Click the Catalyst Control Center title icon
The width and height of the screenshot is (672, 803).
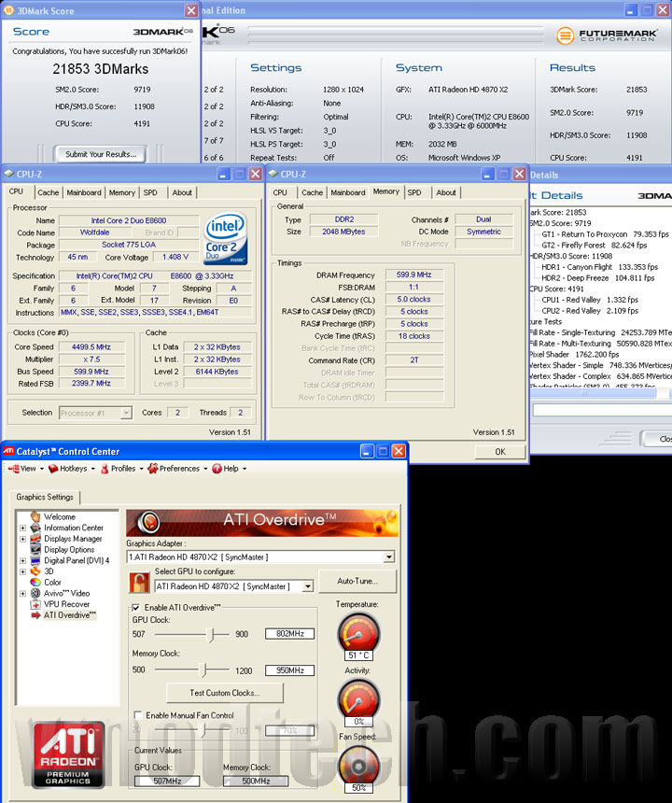[x=8, y=451]
